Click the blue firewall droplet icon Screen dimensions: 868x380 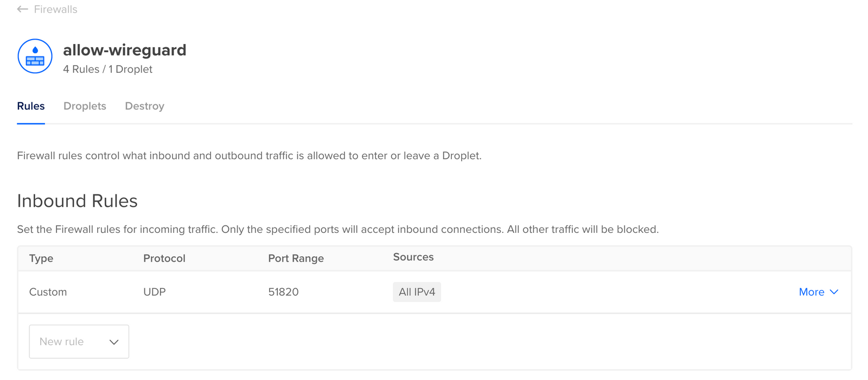coord(35,56)
